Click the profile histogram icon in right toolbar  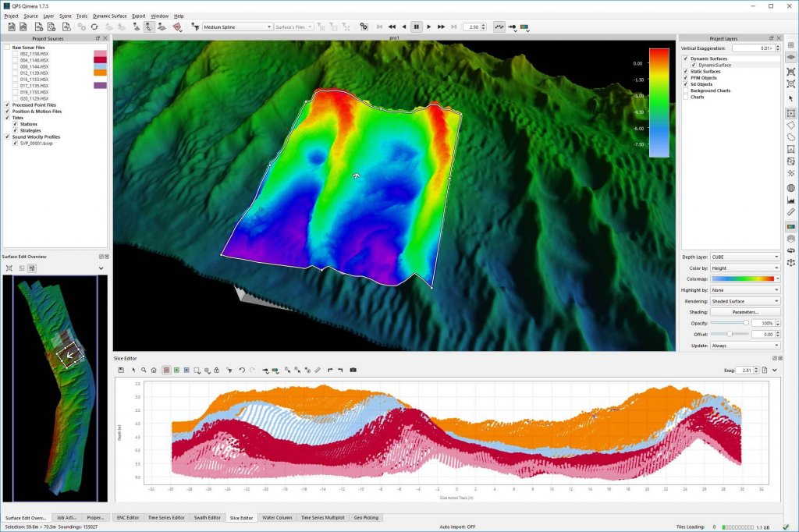click(790, 200)
